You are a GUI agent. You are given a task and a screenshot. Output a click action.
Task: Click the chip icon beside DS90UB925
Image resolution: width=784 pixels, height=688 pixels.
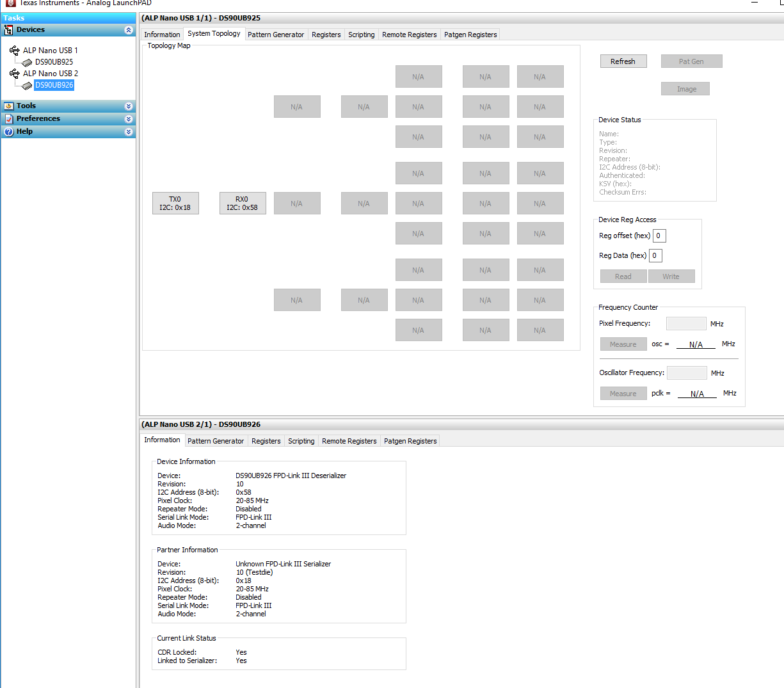point(26,62)
